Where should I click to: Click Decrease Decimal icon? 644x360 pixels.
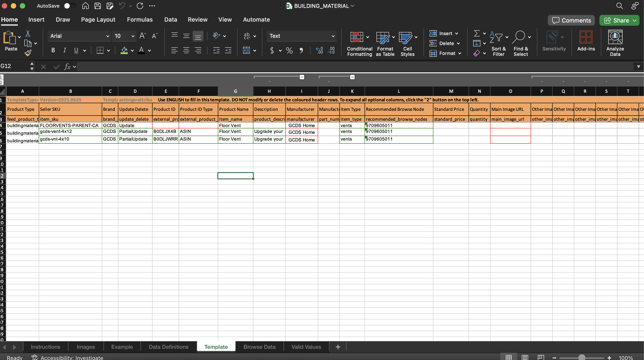(x=331, y=50)
